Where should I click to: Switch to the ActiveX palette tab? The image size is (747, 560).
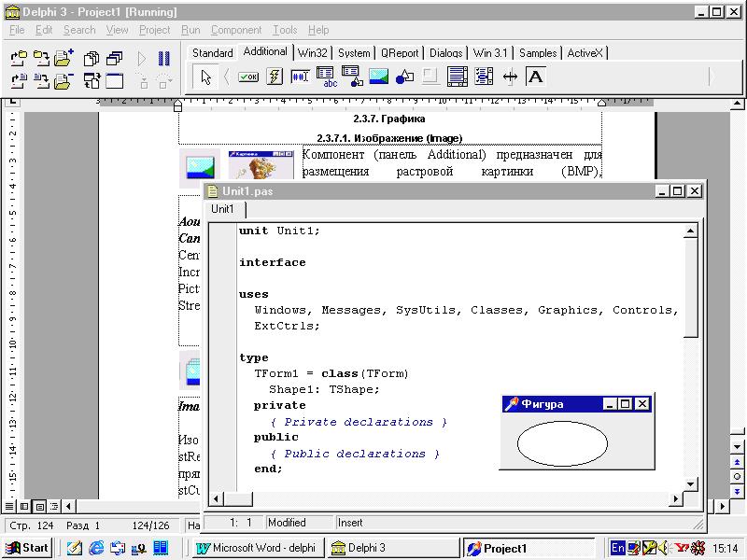point(585,53)
